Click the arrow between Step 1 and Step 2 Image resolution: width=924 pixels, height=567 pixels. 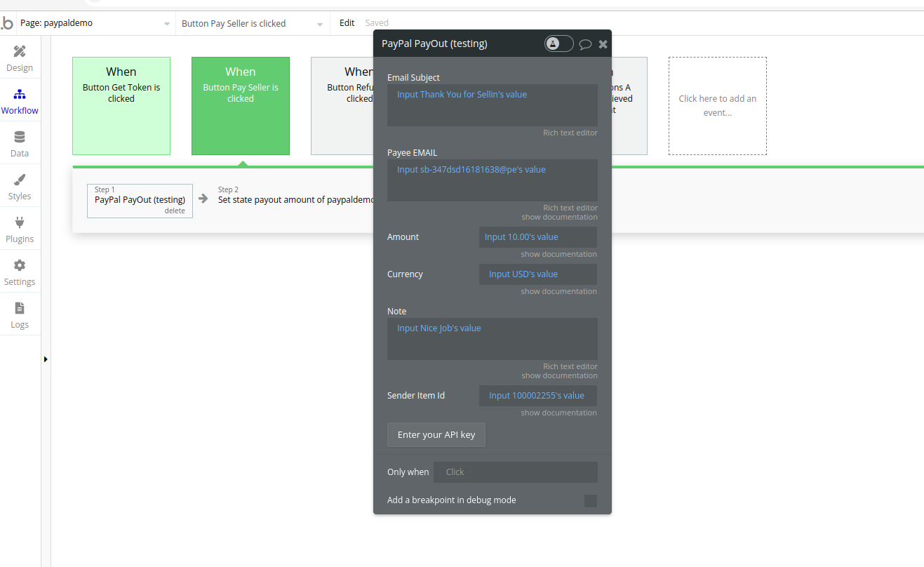click(x=203, y=199)
